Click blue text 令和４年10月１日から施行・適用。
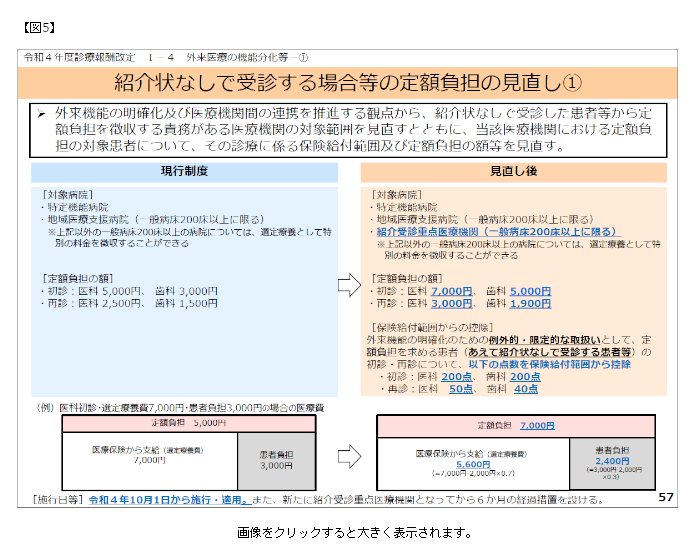Image resolution: width=690 pixels, height=550 pixels. pyautogui.click(x=170, y=500)
